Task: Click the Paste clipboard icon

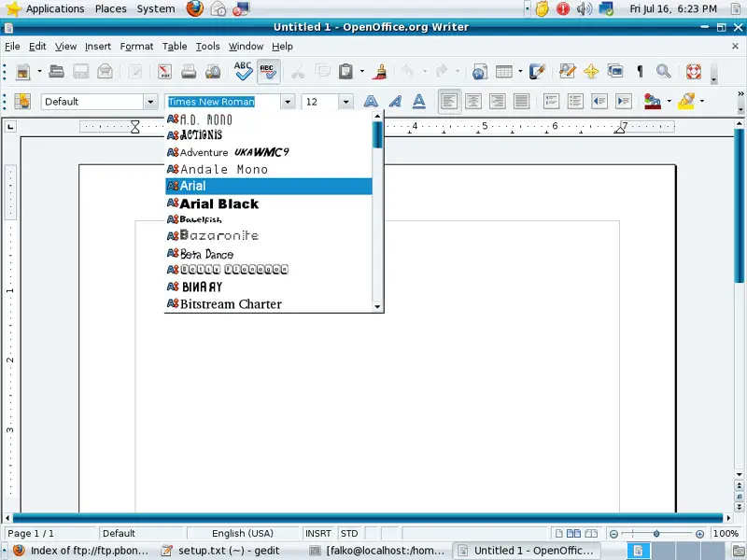Action: (x=345, y=72)
